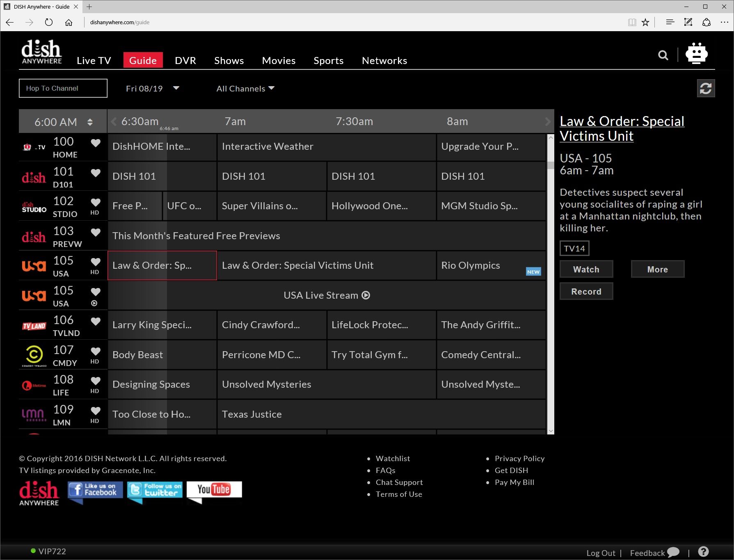Click the Watch button
This screenshot has height=560, width=734.
(x=586, y=269)
